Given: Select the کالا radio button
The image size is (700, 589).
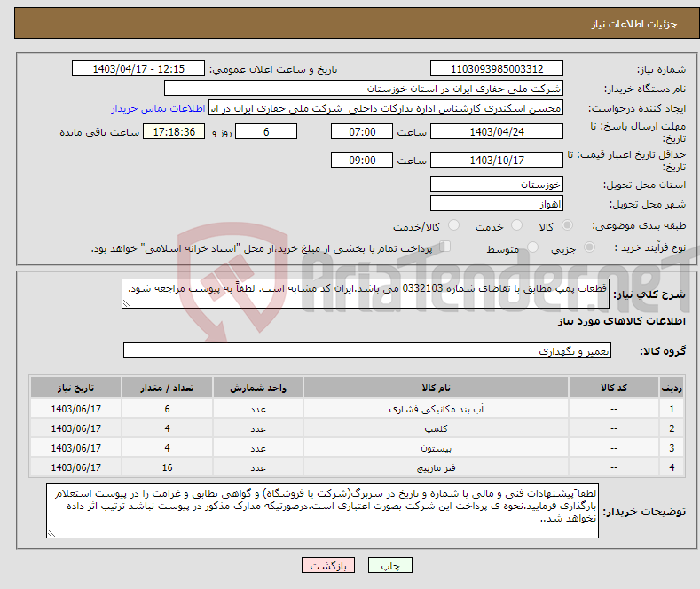Looking at the screenshot, I should click(x=567, y=225).
